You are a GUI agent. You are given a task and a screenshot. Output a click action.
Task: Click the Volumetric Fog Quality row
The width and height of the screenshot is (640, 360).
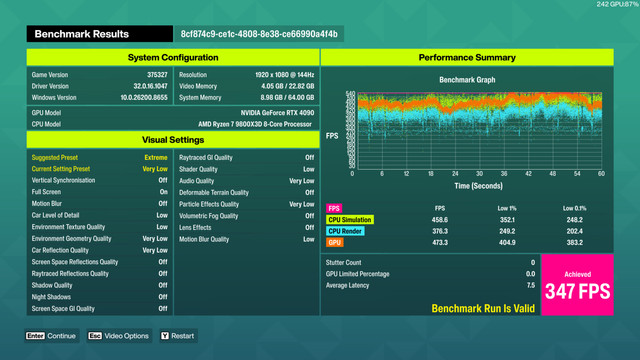(247, 216)
